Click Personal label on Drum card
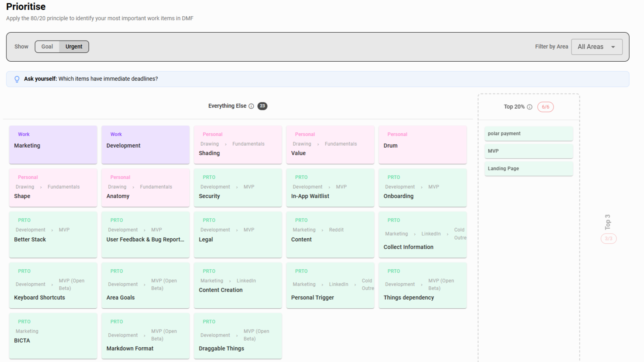The height and width of the screenshot is (362, 644). pyautogui.click(x=397, y=134)
